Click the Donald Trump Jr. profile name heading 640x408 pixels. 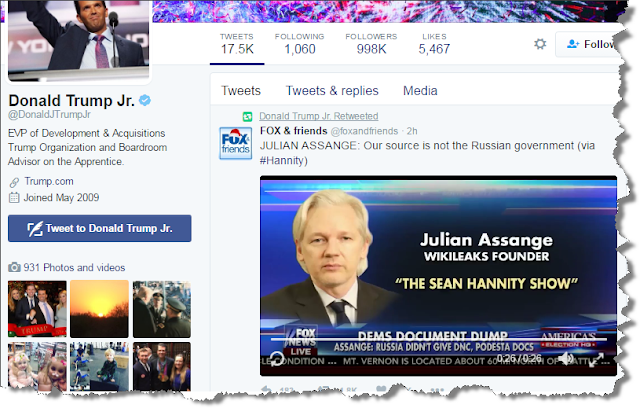71,100
